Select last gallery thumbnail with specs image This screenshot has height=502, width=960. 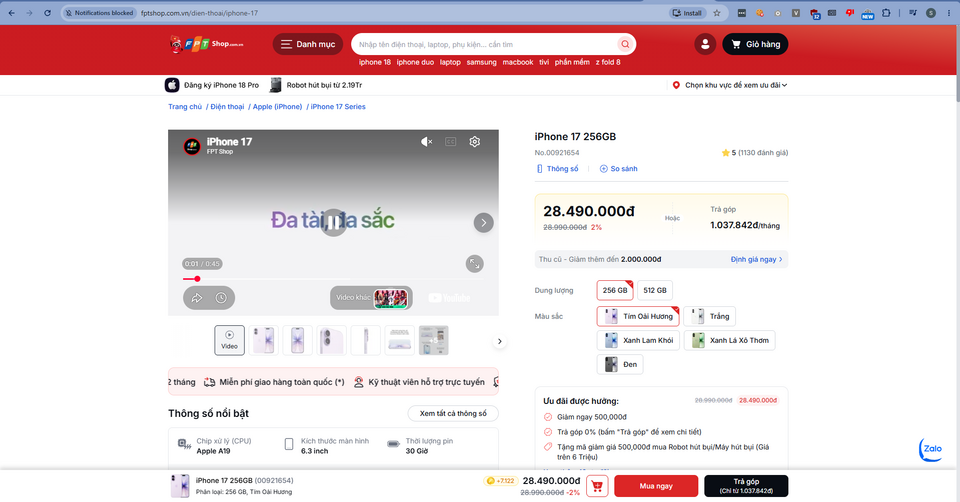[x=433, y=340]
